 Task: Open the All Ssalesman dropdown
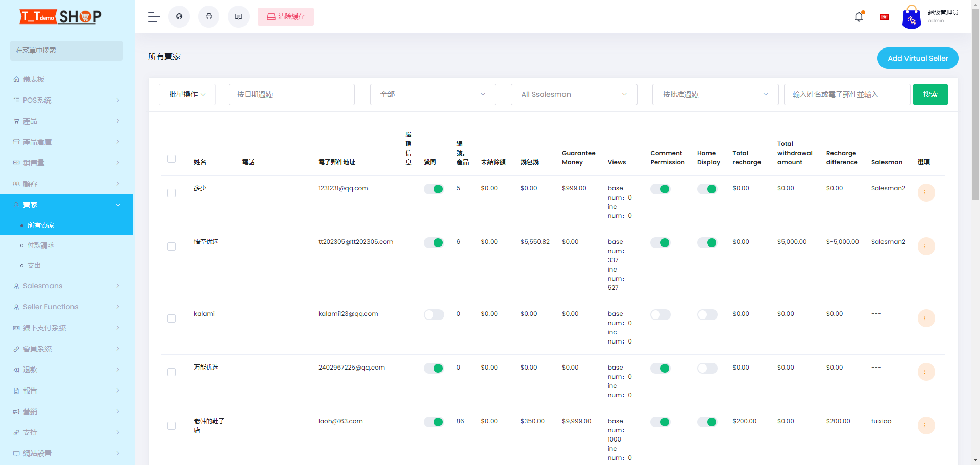(x=574, y=94)
